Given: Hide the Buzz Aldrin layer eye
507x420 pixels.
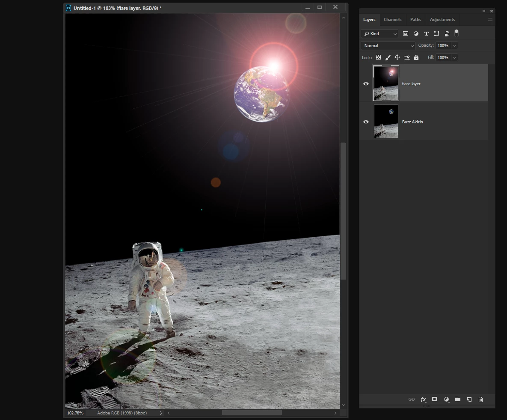Looking at the screenshot, I should click(x=366, y=122).
